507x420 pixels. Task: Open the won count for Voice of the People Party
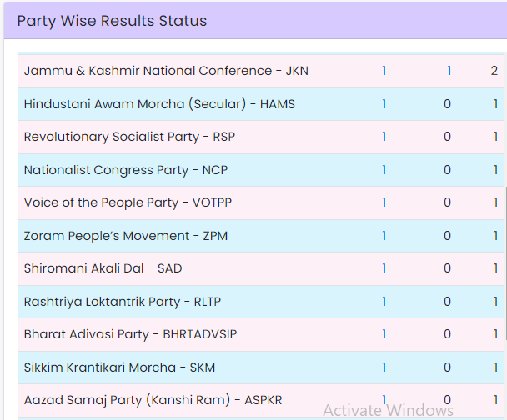pos(384,202)
